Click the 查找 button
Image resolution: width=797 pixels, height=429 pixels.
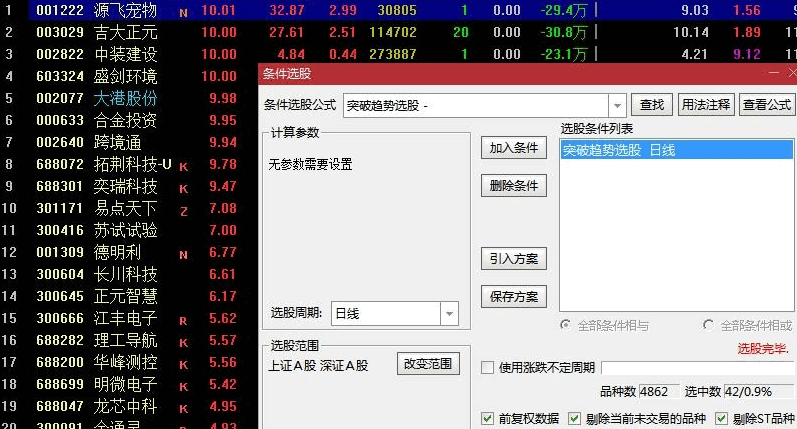click(x=652, y=105)
